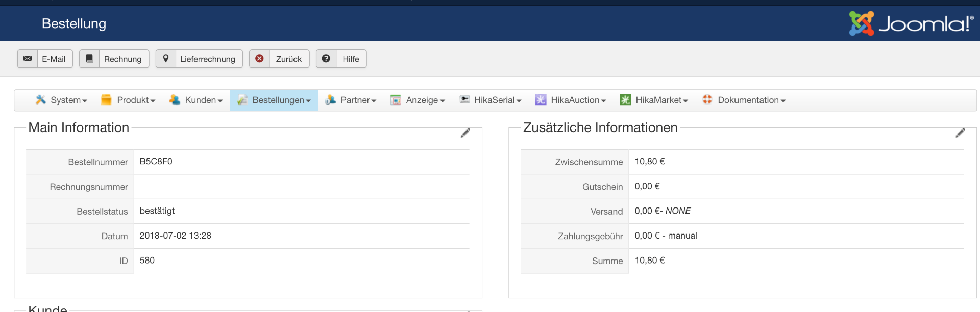Open the System dropdown menu
This screenshot has height=312, width=980.
tap(62, 100)
